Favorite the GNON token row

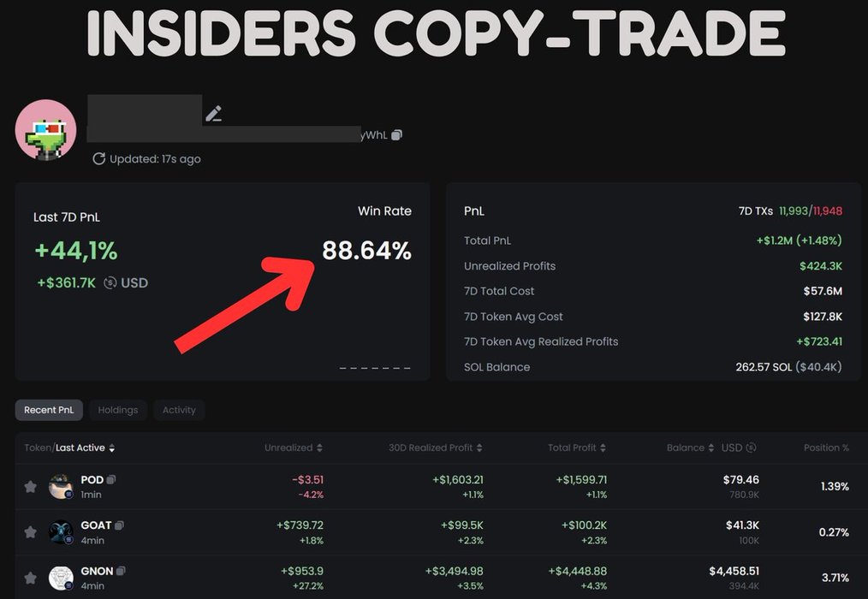(30, 578)
